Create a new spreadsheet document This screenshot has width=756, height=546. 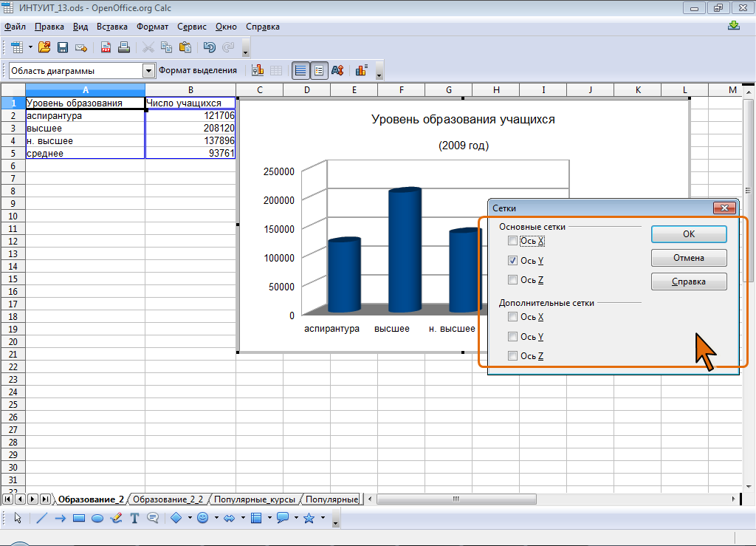coord(17,47)
